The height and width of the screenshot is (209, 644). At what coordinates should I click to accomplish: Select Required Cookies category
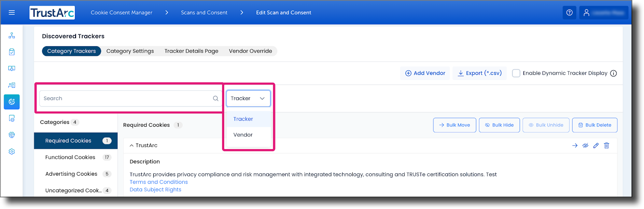pos(76,141)
